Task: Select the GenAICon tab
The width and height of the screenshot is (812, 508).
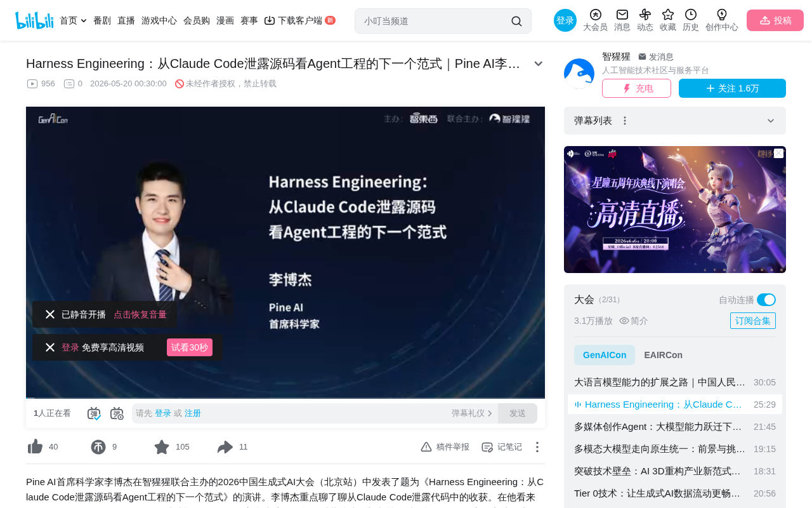Action: (x=605, y=355)
